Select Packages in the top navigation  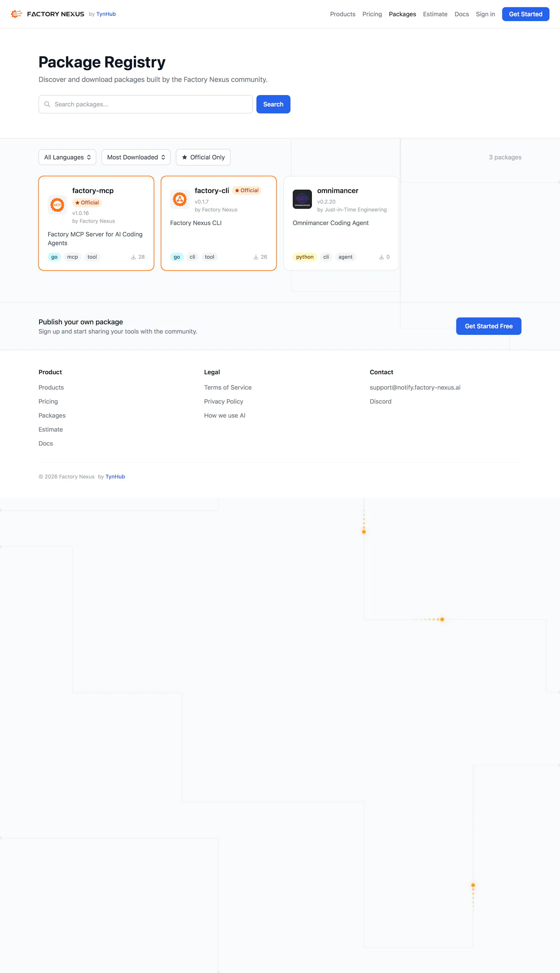tap(402, 14)
